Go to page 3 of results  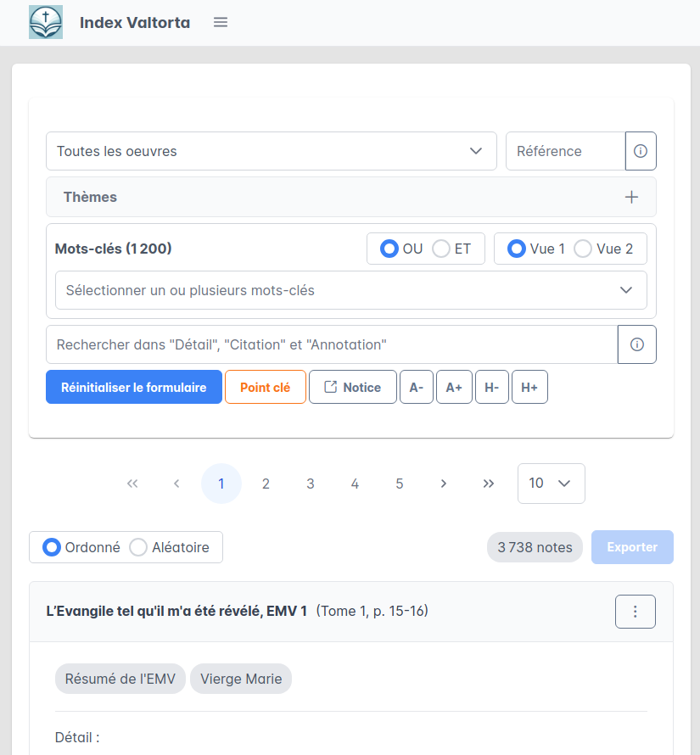tap(311, 484)
